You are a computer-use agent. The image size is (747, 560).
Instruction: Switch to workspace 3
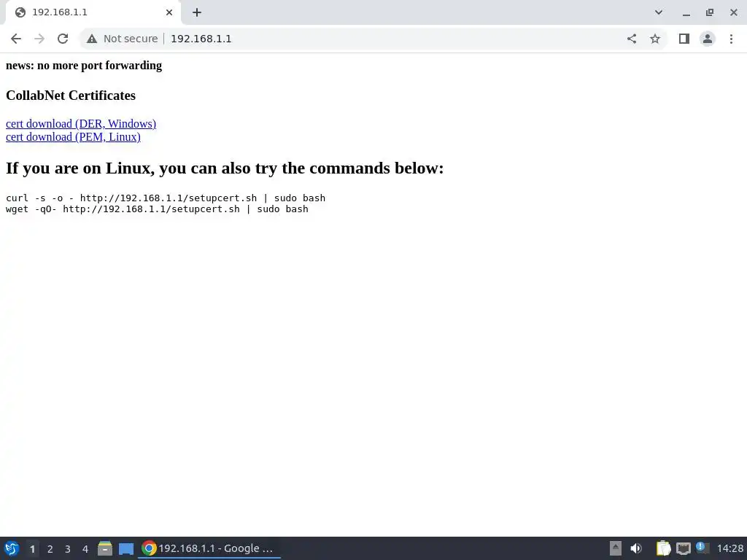[68, 548]
